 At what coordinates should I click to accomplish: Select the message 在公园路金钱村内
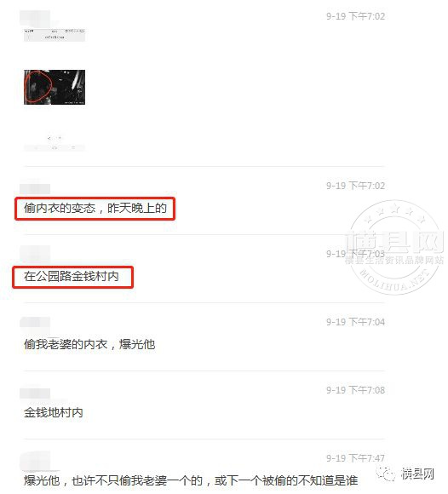(x=72, y=276)
